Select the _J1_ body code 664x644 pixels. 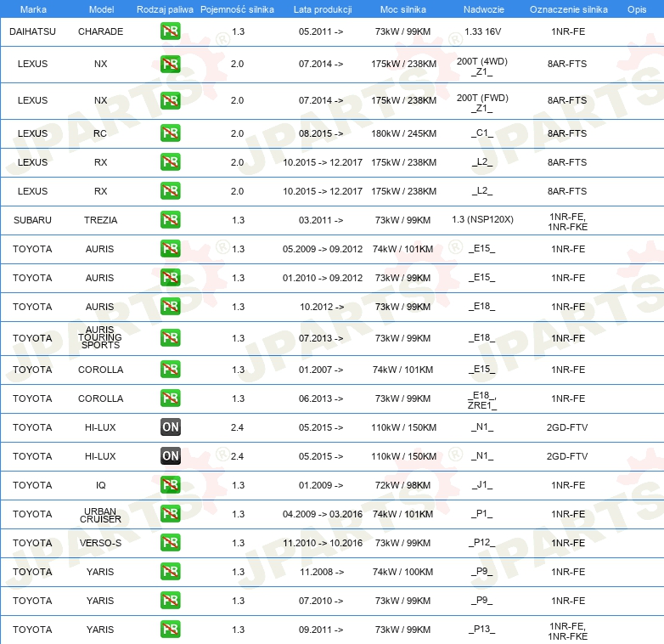coord(482,484)
